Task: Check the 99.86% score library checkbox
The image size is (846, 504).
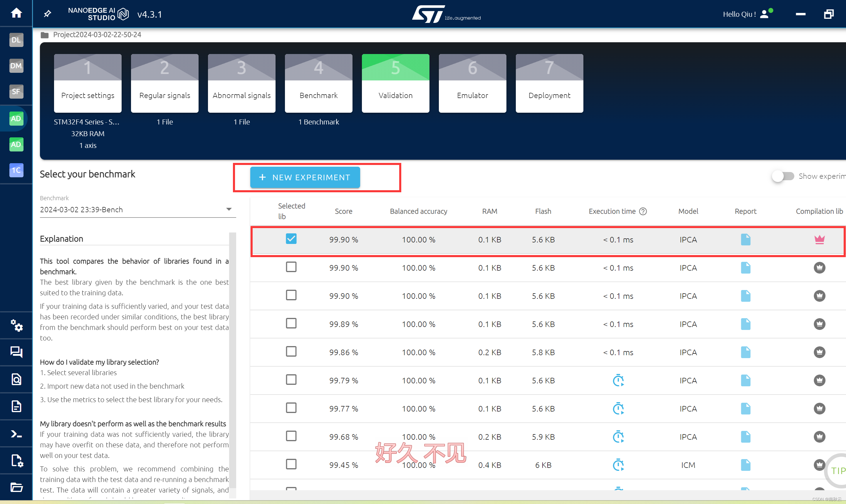Action: click(x=291, y=352)
